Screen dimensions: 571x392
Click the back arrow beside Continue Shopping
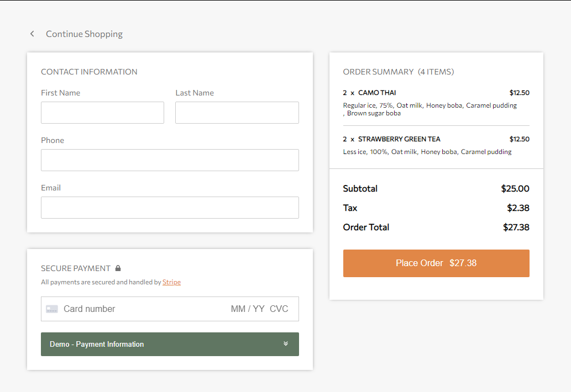pos(32,34)
